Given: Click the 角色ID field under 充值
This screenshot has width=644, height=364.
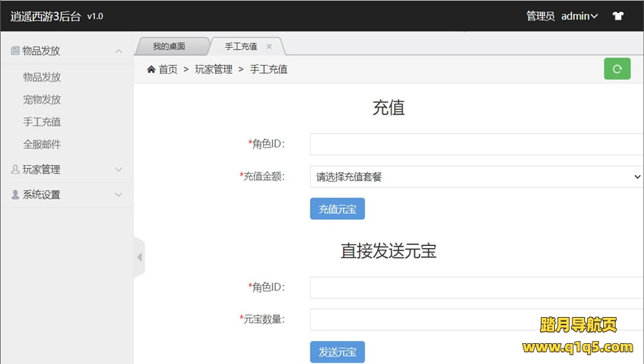Looking at the screenshot, I should pos(476,144).
